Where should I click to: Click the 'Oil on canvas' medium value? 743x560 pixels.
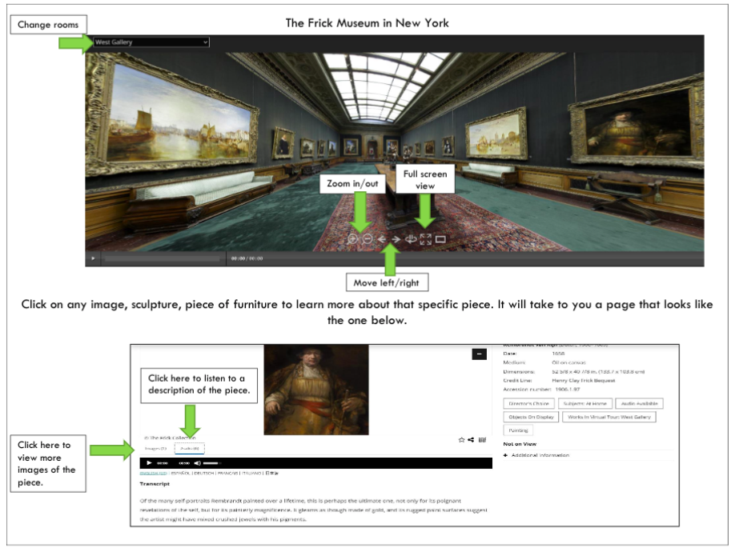[x=568, y=362]
